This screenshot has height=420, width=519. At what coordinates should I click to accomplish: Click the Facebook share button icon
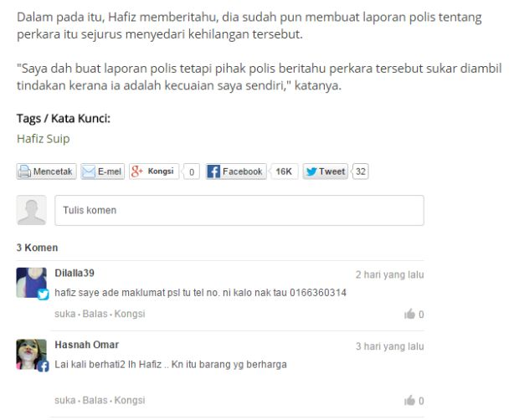coord(213,172)
